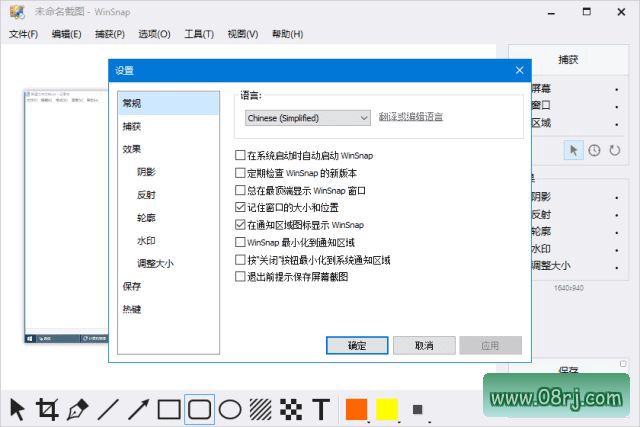640x427 pixels.
Task: Open options dot beside 轮廓 in effects panel
Action: [x=617, y=233]
